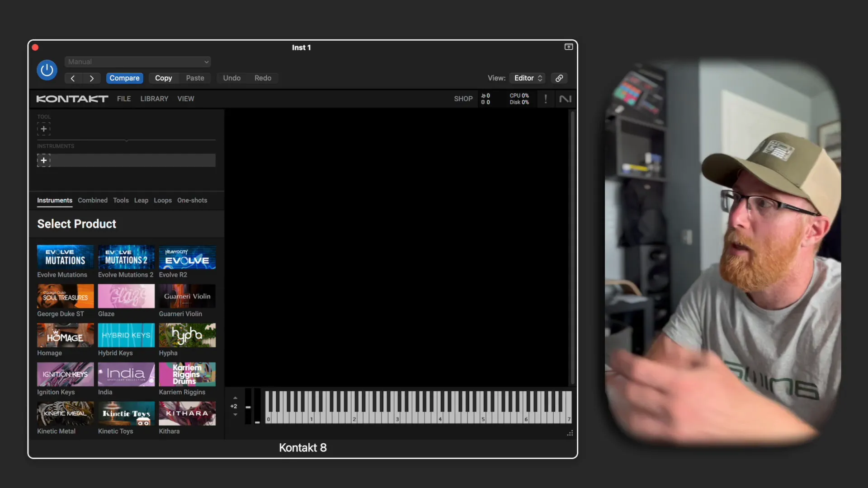
Task: Open the VIEW menu
Action: click(x=186, y=99)
